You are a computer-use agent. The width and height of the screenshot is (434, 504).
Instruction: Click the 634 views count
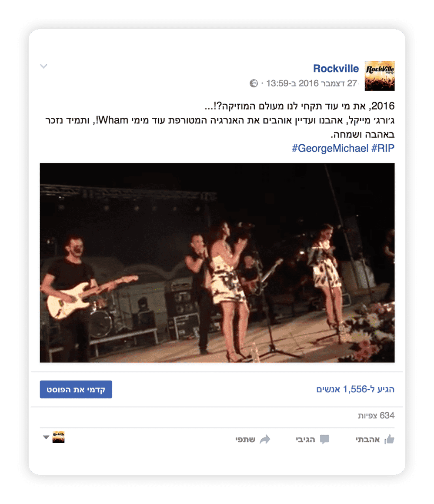point(376,416)
